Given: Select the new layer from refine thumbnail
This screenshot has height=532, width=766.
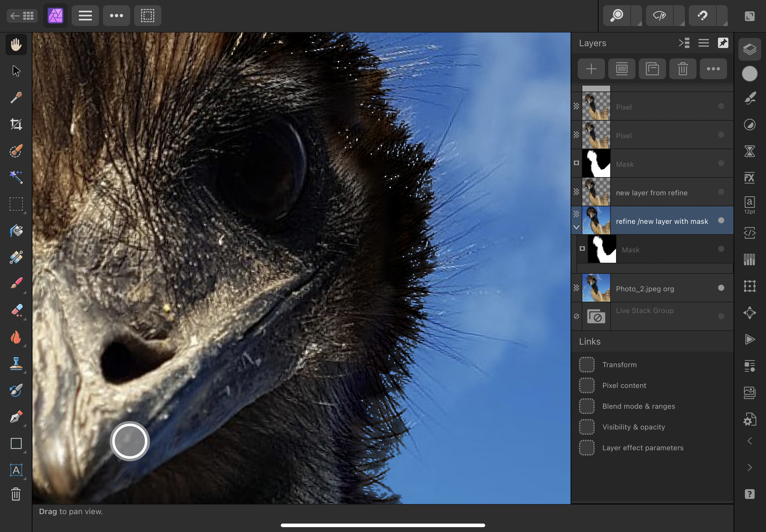Looking at the screenshot, I should pyautogui.click(x=596, y=192).
